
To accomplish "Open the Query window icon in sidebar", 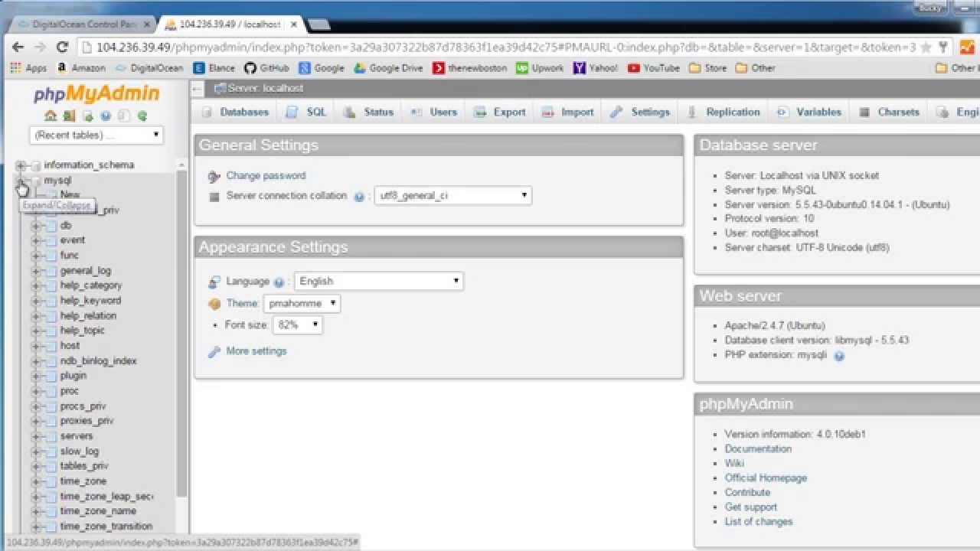I will coord(87,116).
